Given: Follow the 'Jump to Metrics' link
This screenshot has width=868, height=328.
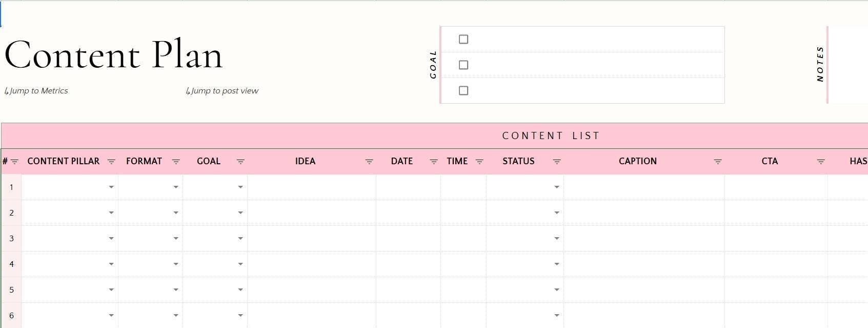Looking at the screenshot, I should coord(36,91).
